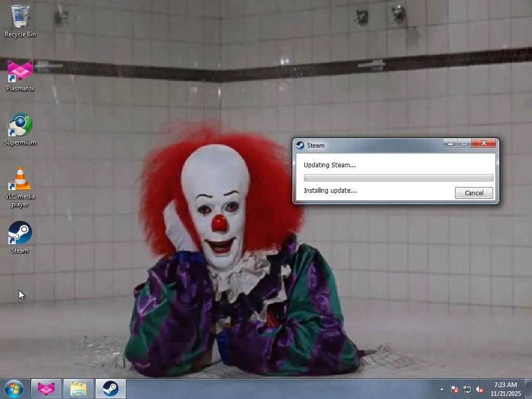Open the Windows Start menu orb

[14, 389]
